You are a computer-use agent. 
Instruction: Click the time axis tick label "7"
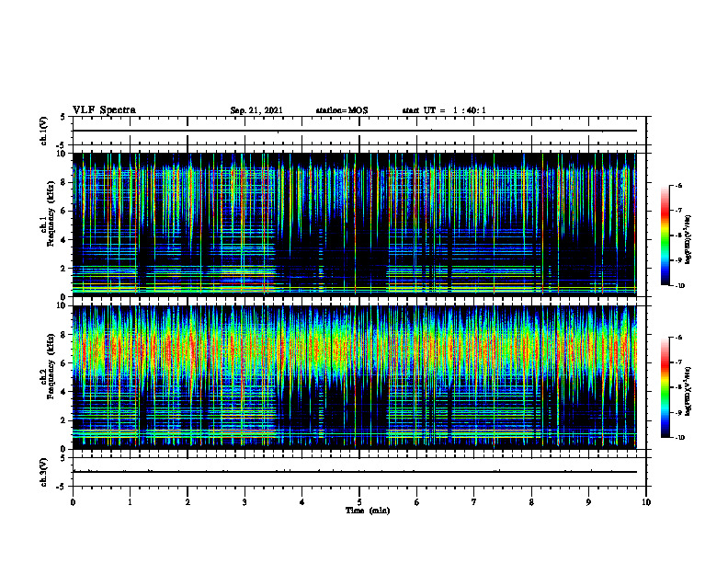474,502
